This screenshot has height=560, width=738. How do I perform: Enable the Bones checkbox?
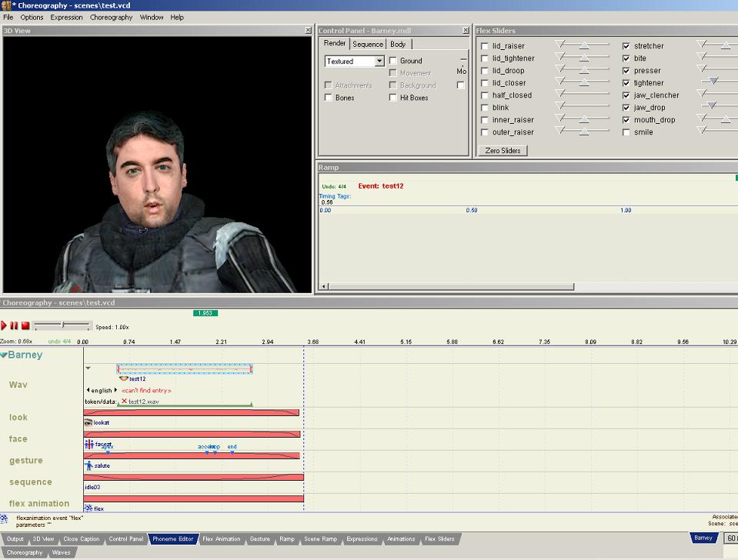[x=329, y=98]
